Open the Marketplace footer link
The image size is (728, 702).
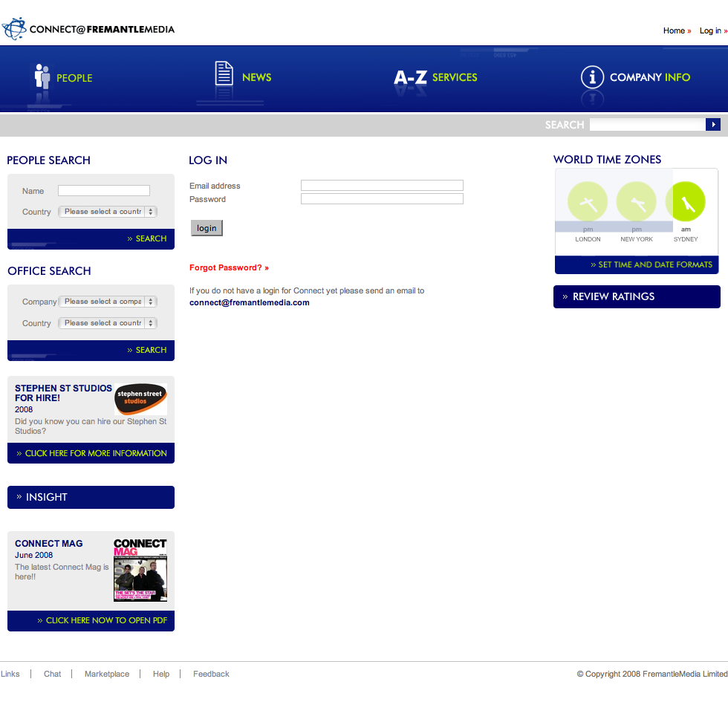point(107,674)
